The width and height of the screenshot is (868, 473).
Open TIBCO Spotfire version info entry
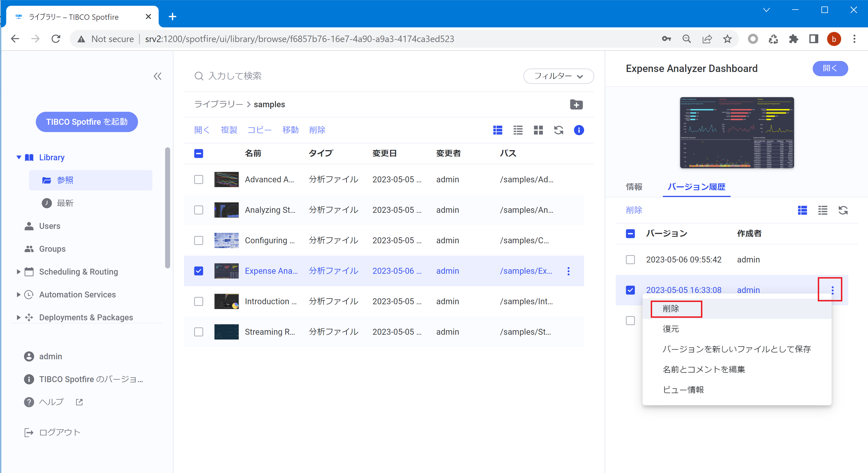coord(84,379)
